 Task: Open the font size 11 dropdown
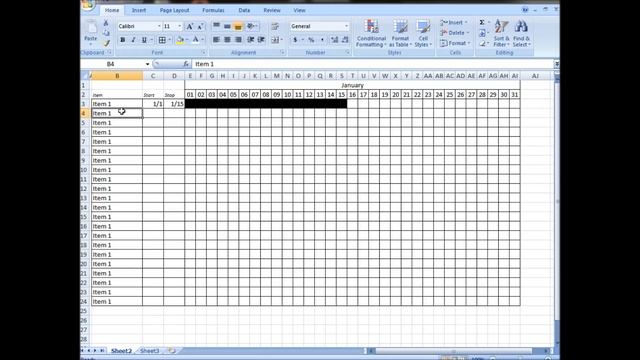[180, 27]
